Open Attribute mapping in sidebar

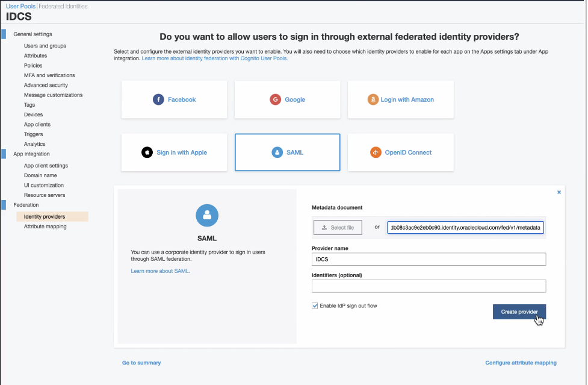pos(45,227)
